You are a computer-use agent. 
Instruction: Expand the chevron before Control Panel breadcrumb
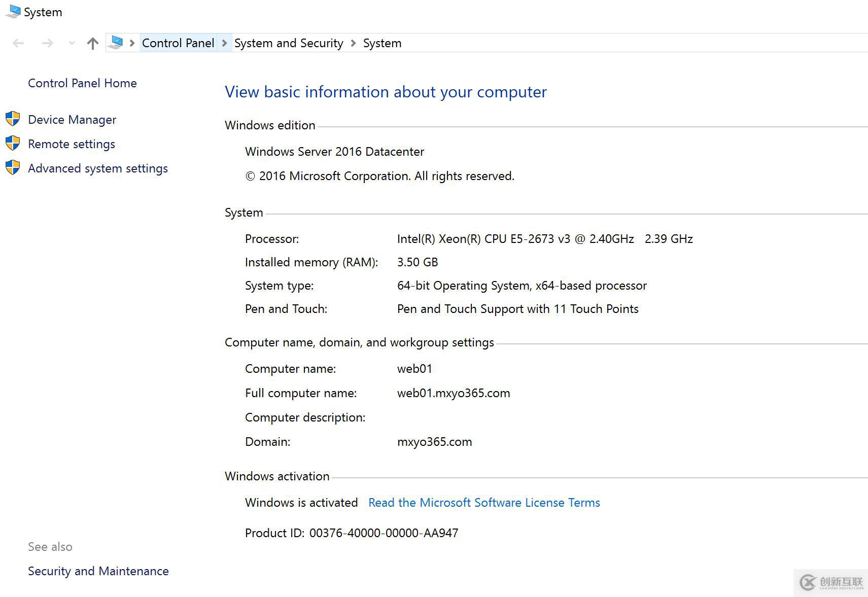tap(132, 43)
